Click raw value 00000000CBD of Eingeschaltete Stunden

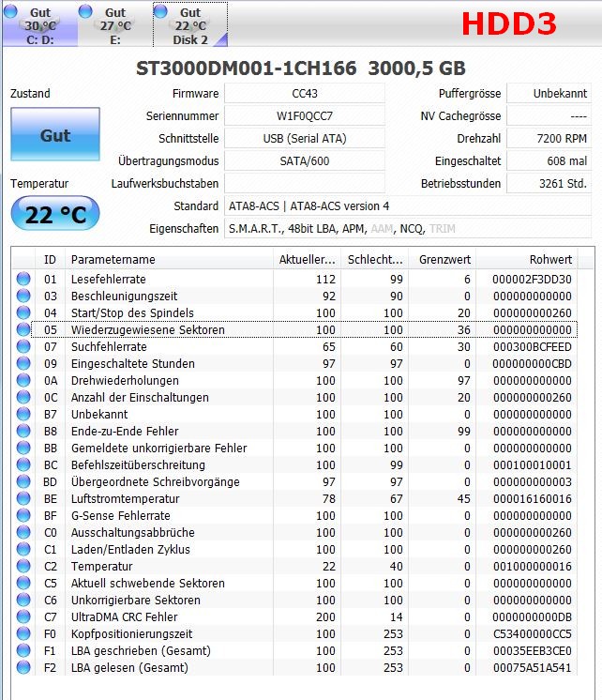coord(532,364)
